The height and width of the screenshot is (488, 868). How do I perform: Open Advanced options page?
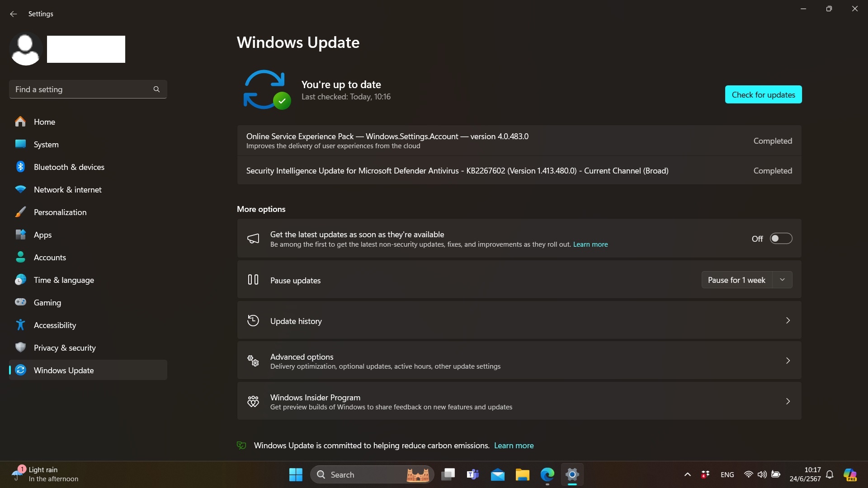pos(519,361)
